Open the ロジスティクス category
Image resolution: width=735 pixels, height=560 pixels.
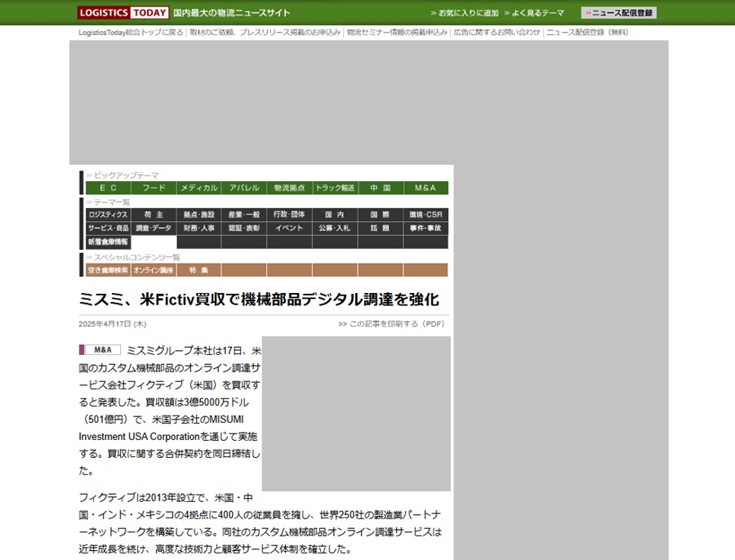click(109, 215)
